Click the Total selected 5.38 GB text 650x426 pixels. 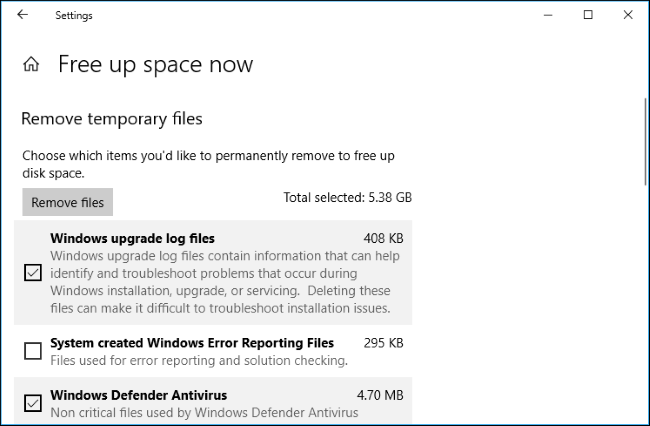pyautogui.click(x=347, y=198)
